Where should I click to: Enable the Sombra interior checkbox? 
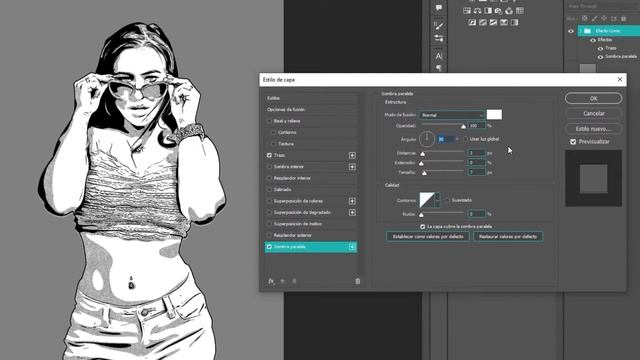pyautogui.click(x=269, y=167)
